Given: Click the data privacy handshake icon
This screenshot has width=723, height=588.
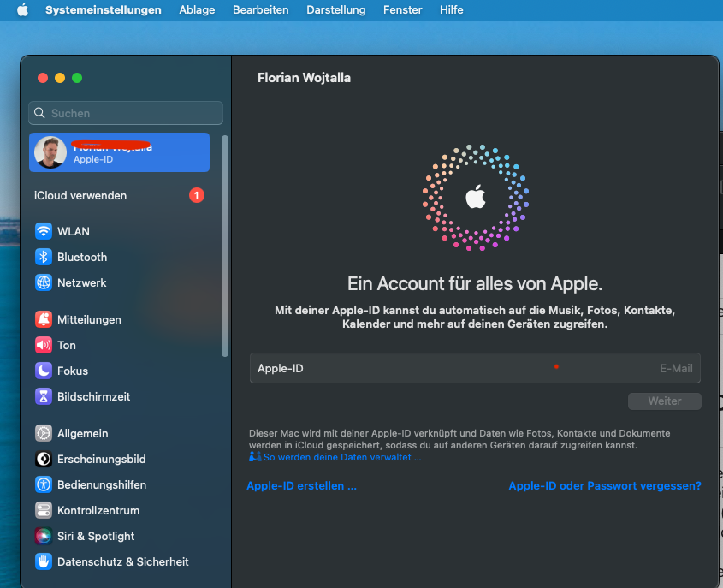Looking at the screenshot, I should click(255, 456).
